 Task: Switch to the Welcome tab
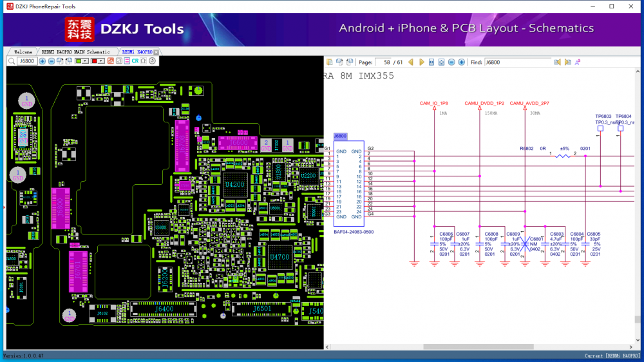[23, 52]
